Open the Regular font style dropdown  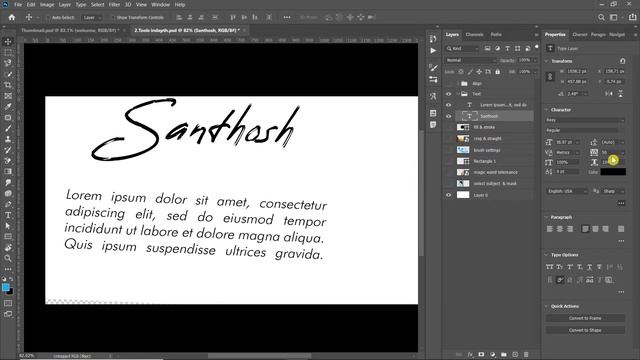585,130
